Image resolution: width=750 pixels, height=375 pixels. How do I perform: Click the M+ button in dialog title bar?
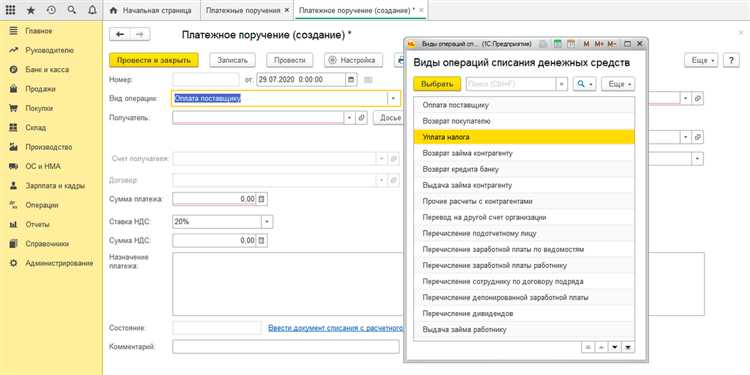pos(599,44)
